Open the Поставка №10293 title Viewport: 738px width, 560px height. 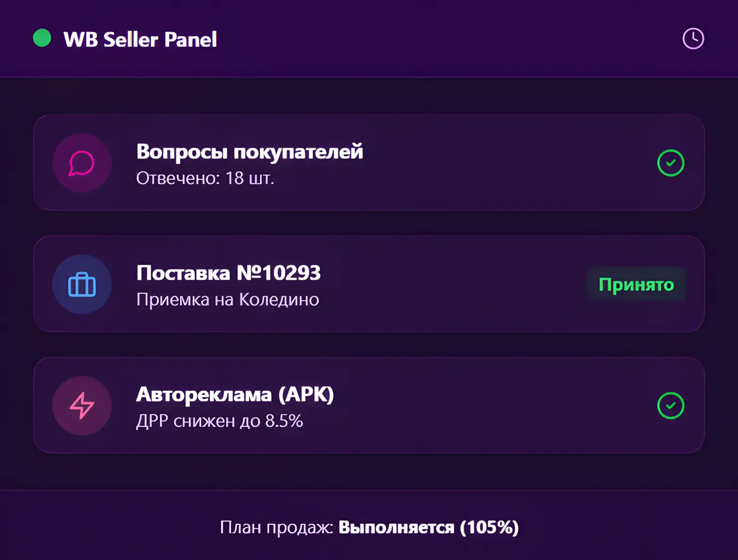[x=228, y=273]
